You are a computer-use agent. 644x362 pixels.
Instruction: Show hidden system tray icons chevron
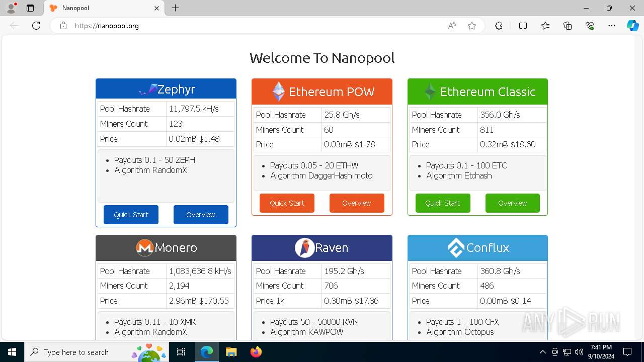(x=542, y=352)
